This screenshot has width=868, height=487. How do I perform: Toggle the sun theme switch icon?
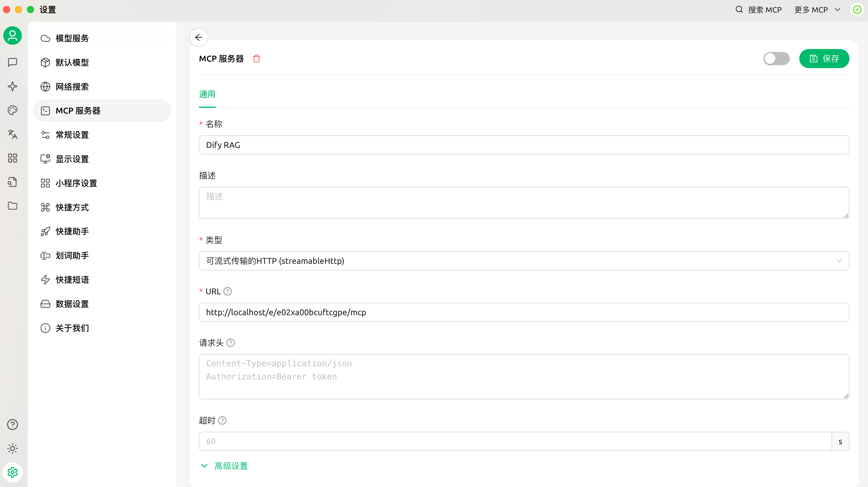click(13, 448)
